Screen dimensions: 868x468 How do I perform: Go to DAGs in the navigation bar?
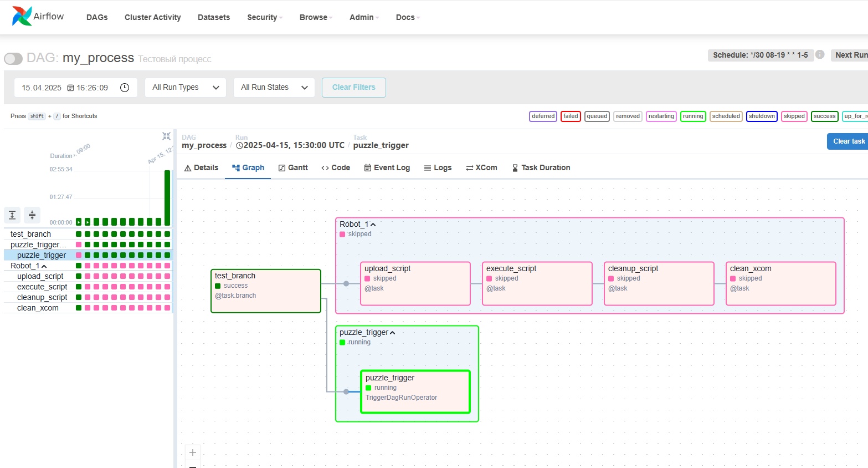(97, 17)
